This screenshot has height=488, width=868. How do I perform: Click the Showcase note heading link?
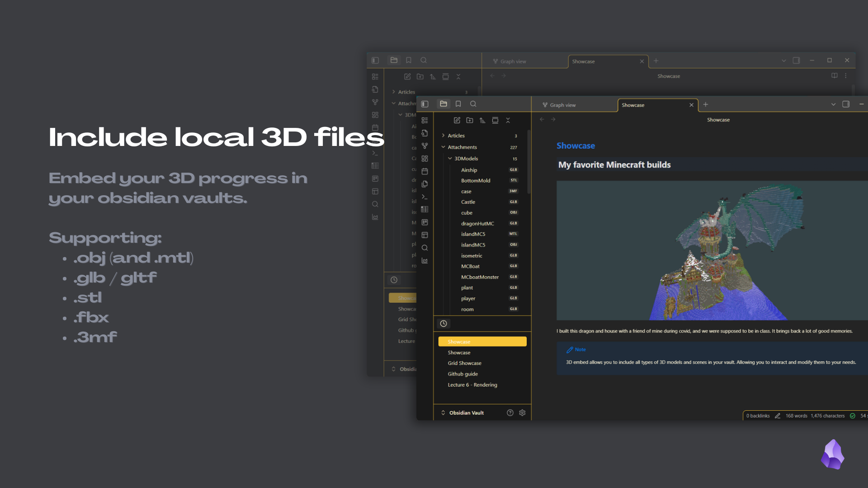pos(576,145)
